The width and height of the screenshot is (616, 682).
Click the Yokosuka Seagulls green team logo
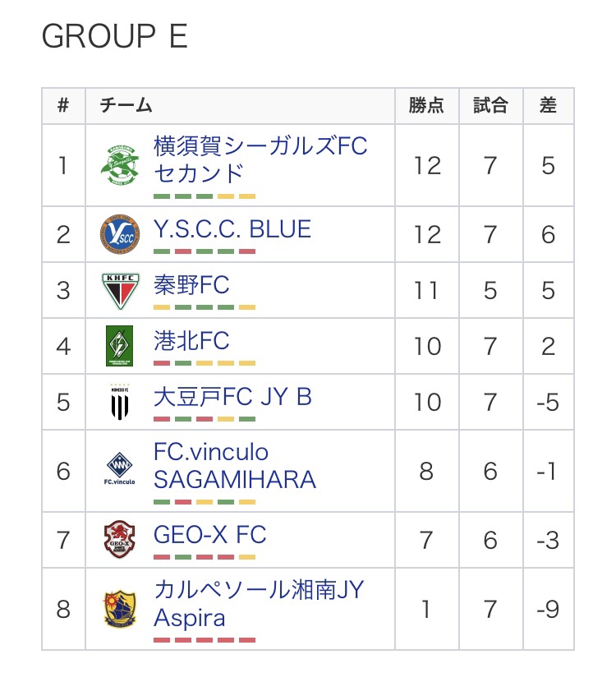pos(120,165)
